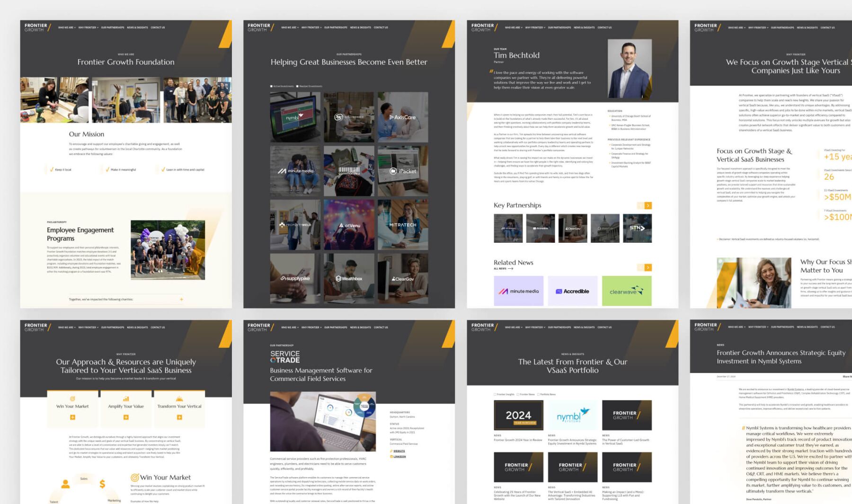Open the iPacket logo tile in partnerships grid
Viewport: 852px width, 504px height.
click(x=403, y=171)
